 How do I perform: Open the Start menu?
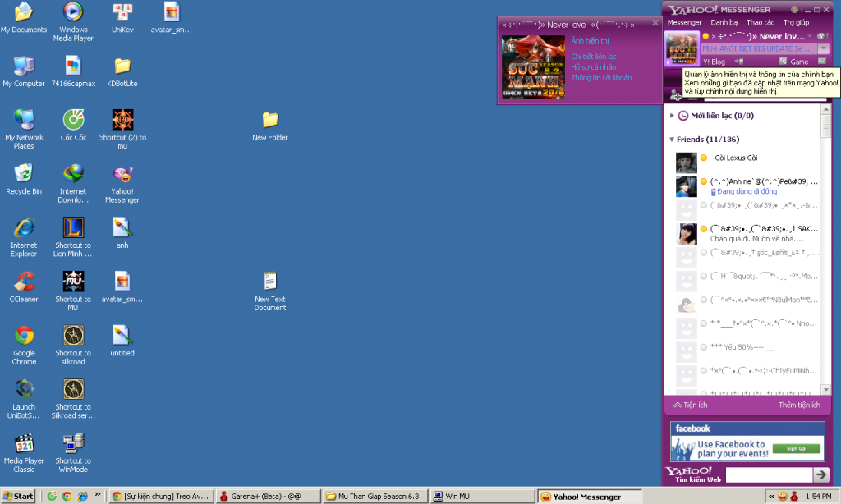coord(18,496)
